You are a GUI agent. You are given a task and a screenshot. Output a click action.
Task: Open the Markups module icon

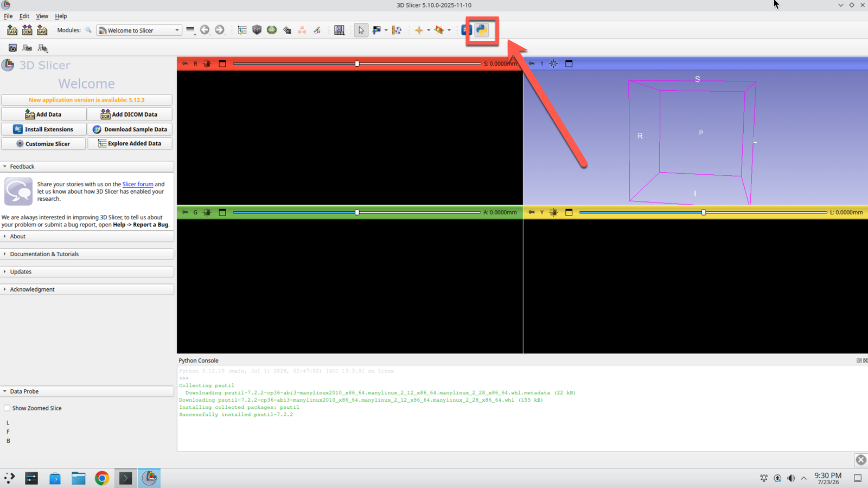302,30
